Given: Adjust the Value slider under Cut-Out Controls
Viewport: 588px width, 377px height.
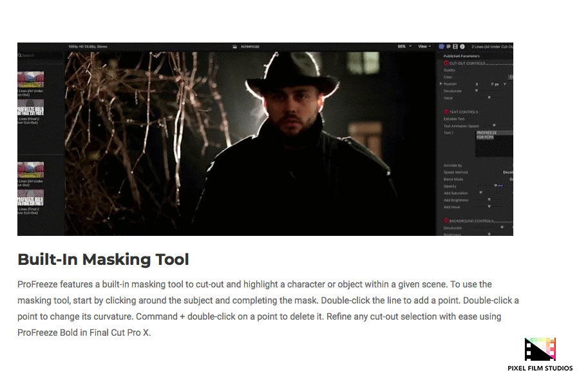Looking at the screenshot, I should (x=489, y=97).
